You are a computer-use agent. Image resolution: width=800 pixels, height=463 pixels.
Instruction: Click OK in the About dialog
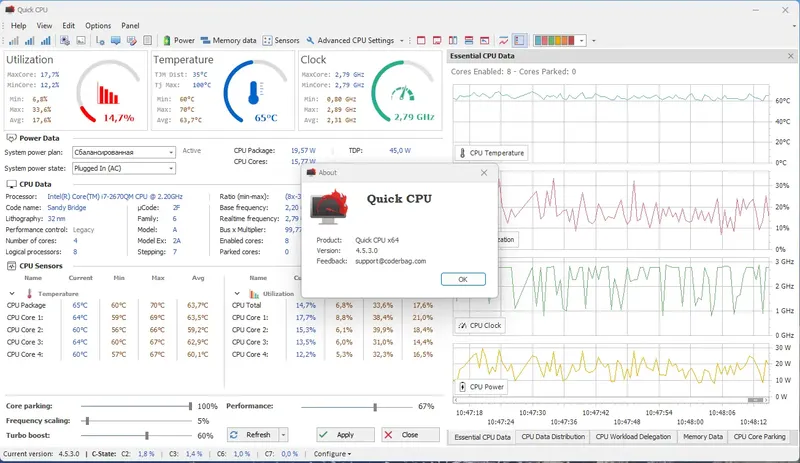pos(463,279)
